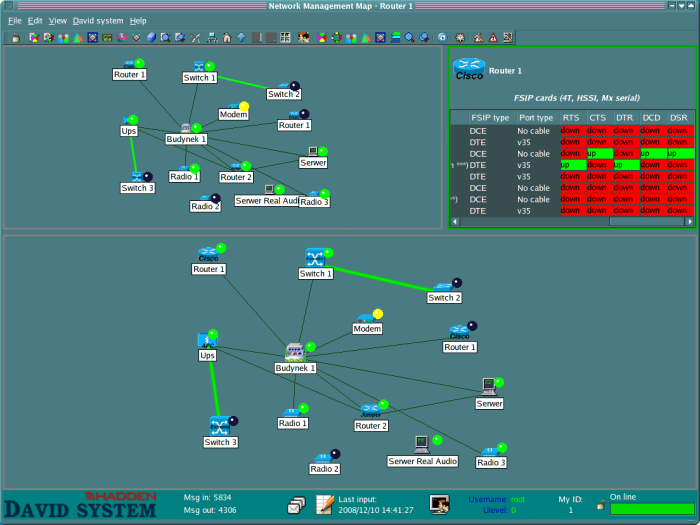Click the Port type column header
The height and width of the screenshot is (525, 700).
pyautogui.click(x=536, y=117)
